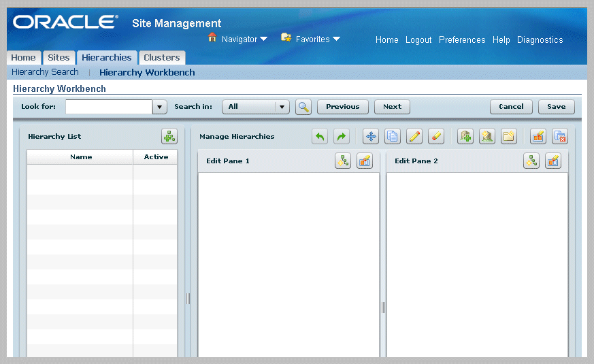Switch to the Sites tab

(59, 58)
